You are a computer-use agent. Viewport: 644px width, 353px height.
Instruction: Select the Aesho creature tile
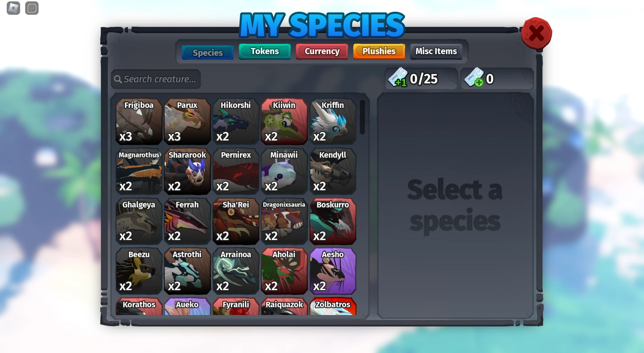coord(333,271)
